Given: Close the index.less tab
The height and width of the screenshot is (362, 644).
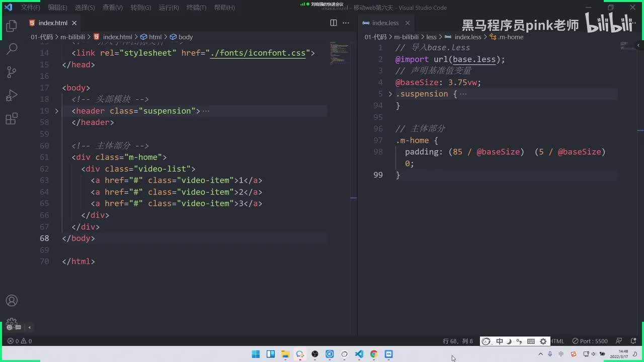Looking at the screenshot, I should click(408, 23).
